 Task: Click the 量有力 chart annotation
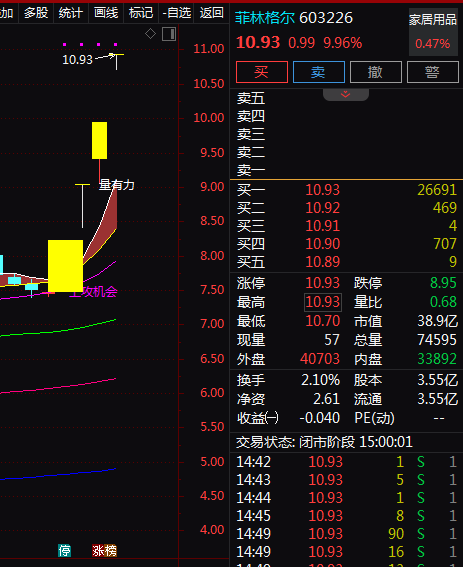(117, 185)
